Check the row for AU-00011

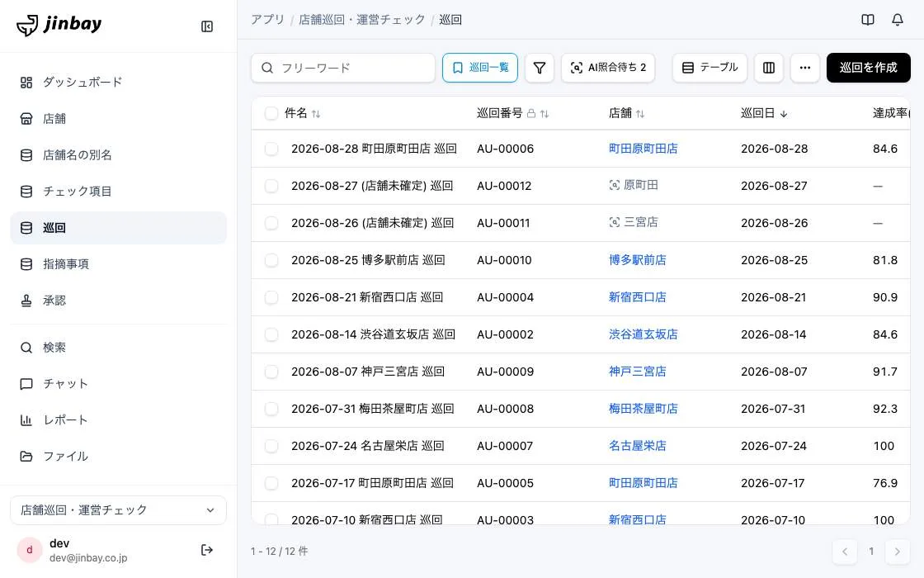point(271,223)
